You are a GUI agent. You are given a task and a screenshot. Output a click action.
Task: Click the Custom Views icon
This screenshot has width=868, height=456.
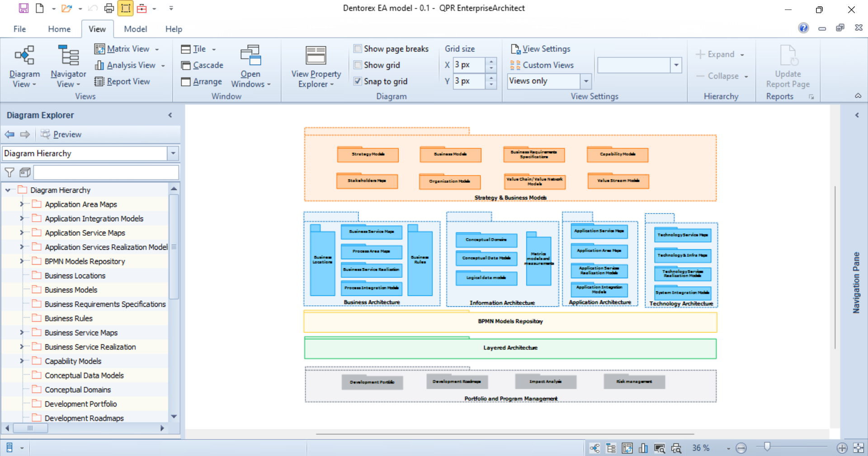point(515,65)
